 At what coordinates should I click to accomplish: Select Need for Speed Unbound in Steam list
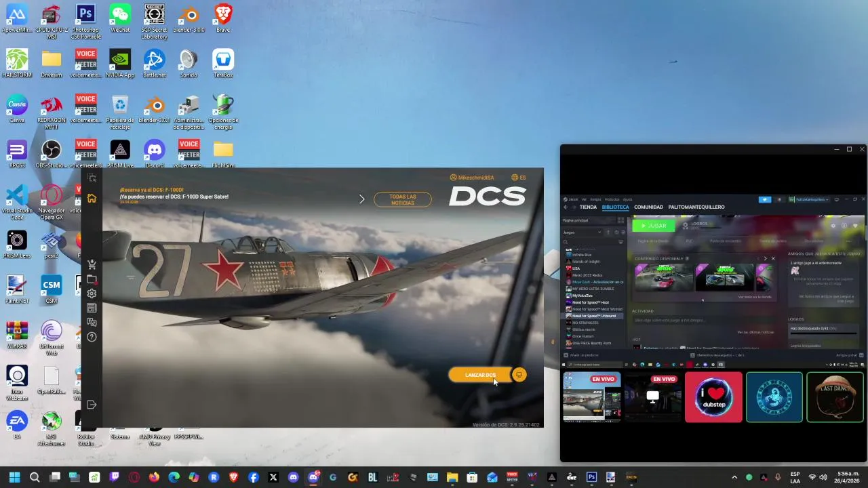tap(594, 316)
